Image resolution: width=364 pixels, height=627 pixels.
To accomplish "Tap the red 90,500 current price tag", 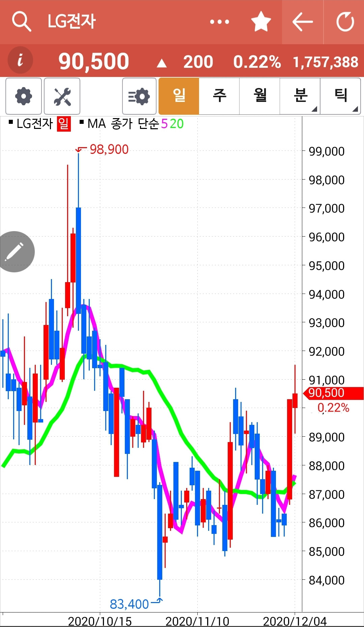I will pyautogui.click(x=333, y=393).
